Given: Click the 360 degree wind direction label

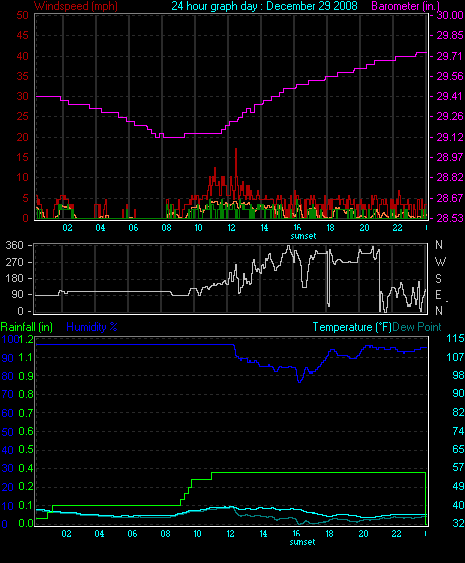Looking at the screenshot, I should 14,245.
